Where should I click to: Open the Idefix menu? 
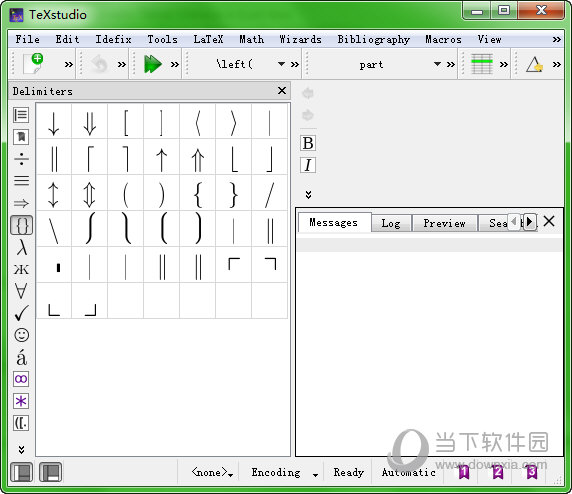[113, 39]
